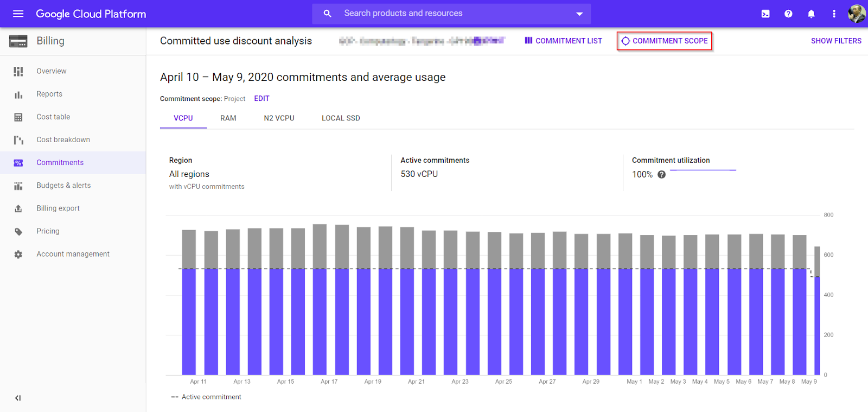The height and width of the screenshot is (412, 868).
Task: Click the Commitments percent icon
Action: pyautogui.click(x=18, y=163)
